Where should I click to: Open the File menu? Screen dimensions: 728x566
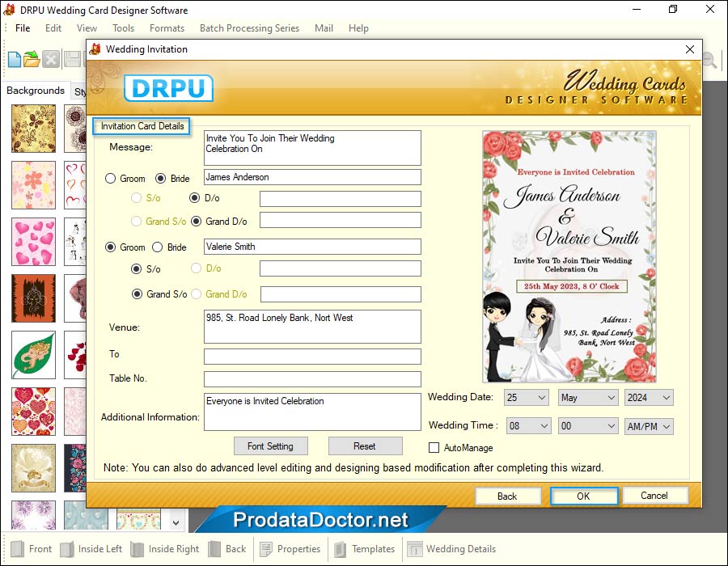tap(23, 28)
